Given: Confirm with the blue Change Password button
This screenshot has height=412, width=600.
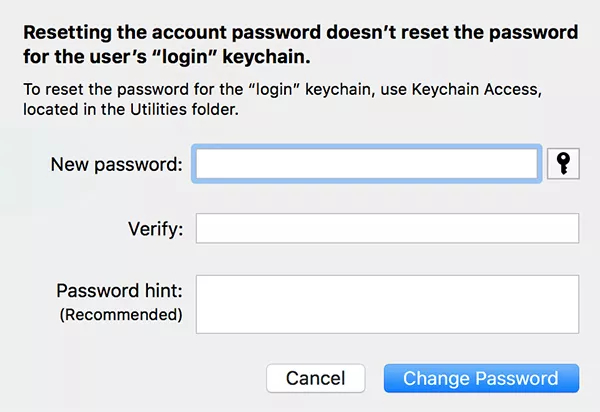Looking at the screenshot, I should [x=481, y=378].
